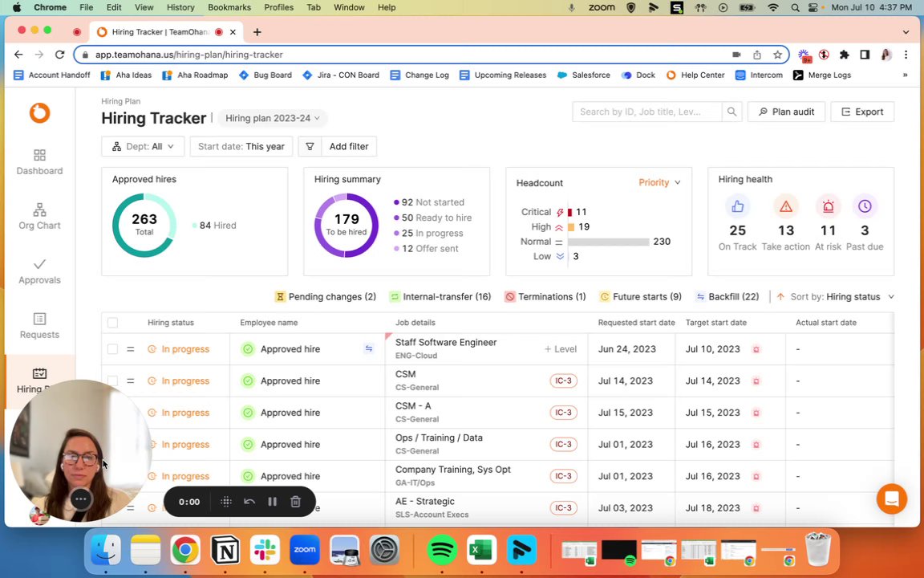Open Spotify from the Dock
This screenshot has height=578, width=924.
coord(441,550)
